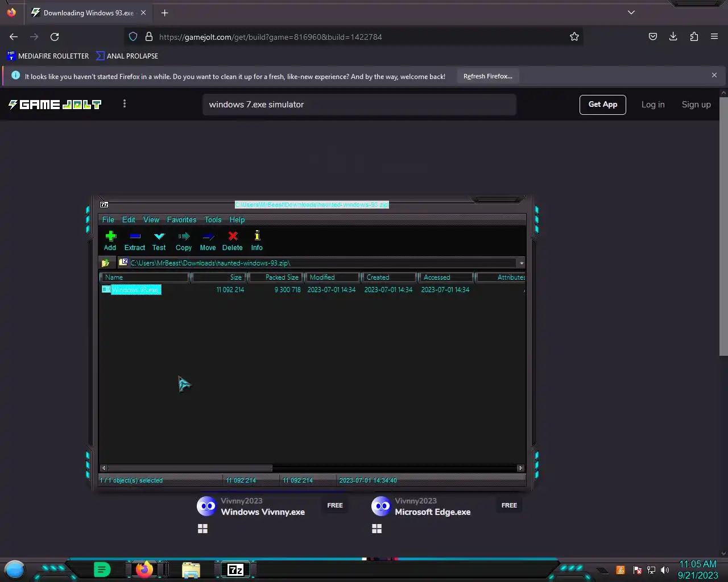Screen dimensions: 728x582
Task: Click the 7-Zip taskbar icon
Action: tap(235, 569)
